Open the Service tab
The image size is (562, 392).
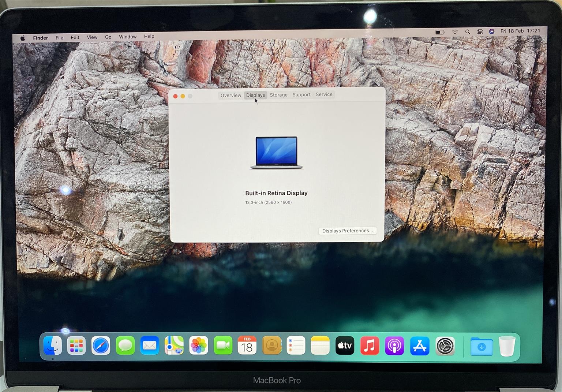click(x=324, y=94)
